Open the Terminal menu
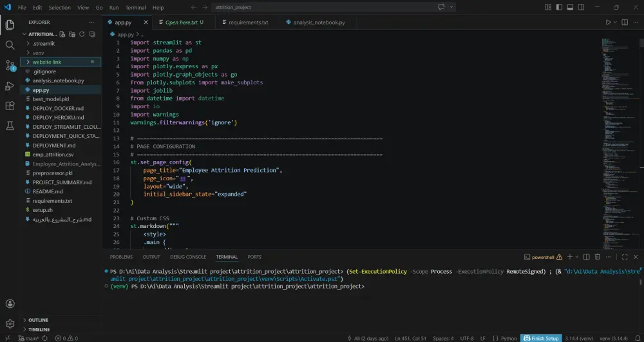 135,7
